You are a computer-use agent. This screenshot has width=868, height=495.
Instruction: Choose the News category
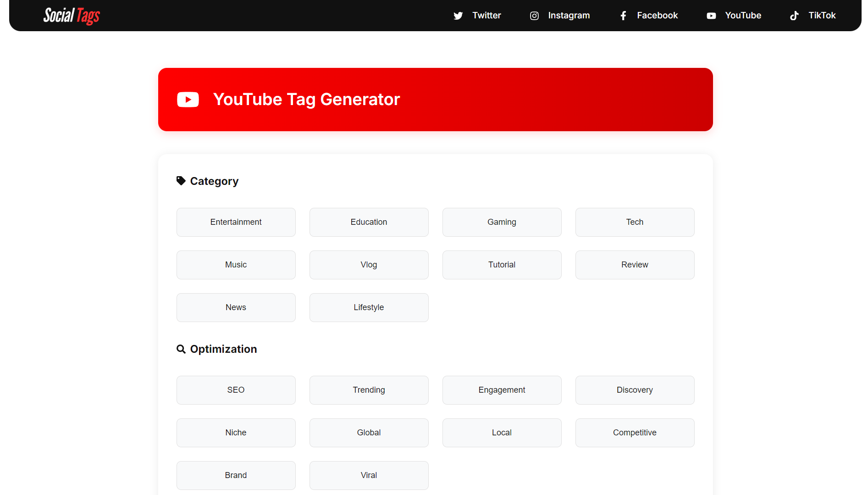(236, 307)
